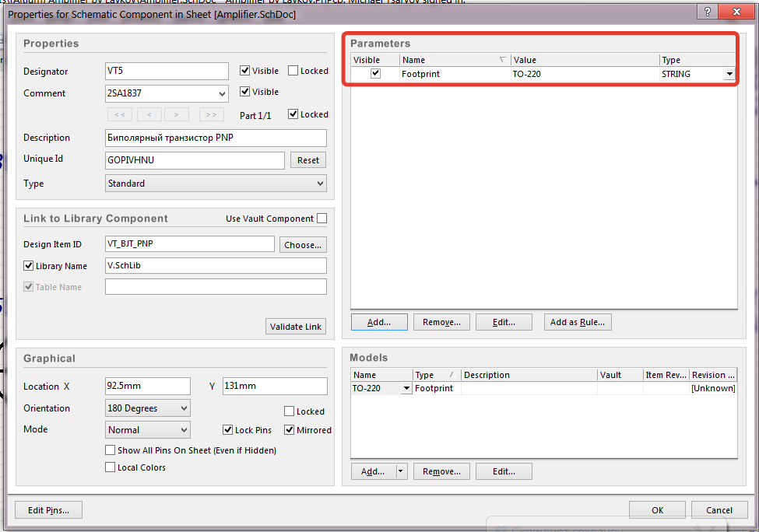Click into the Description text field
Image resolution: width=759 pixels, height=532 pixels.
pos(216,138)
